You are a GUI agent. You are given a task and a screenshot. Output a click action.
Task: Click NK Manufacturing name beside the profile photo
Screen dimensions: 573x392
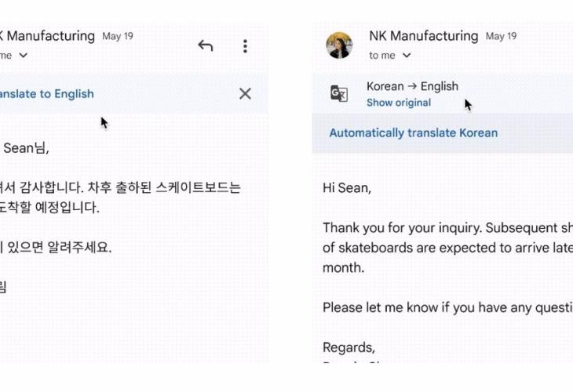pyautogui.click(x=423, y=36)
